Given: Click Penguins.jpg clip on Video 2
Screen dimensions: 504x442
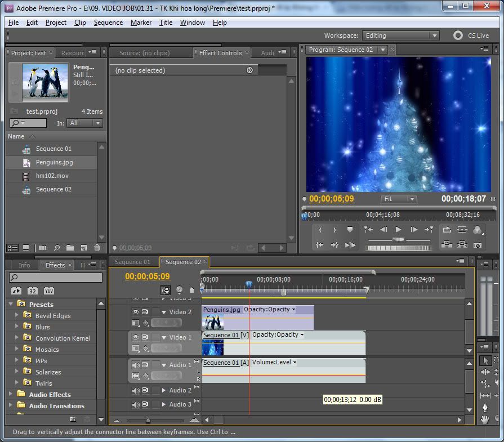Looking at the screenshot, I should (258, 318).
